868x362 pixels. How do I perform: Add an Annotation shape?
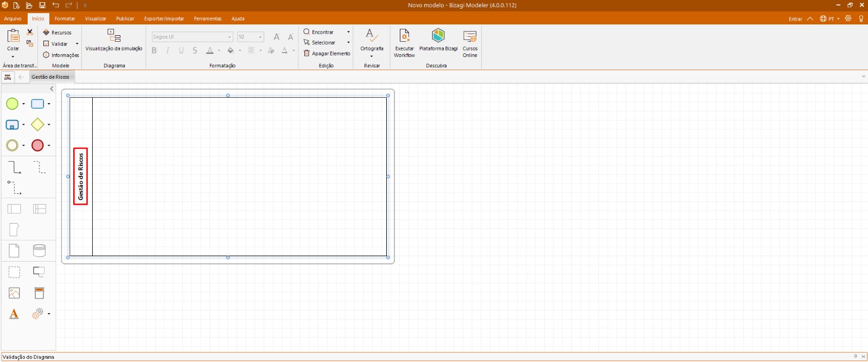39,271
